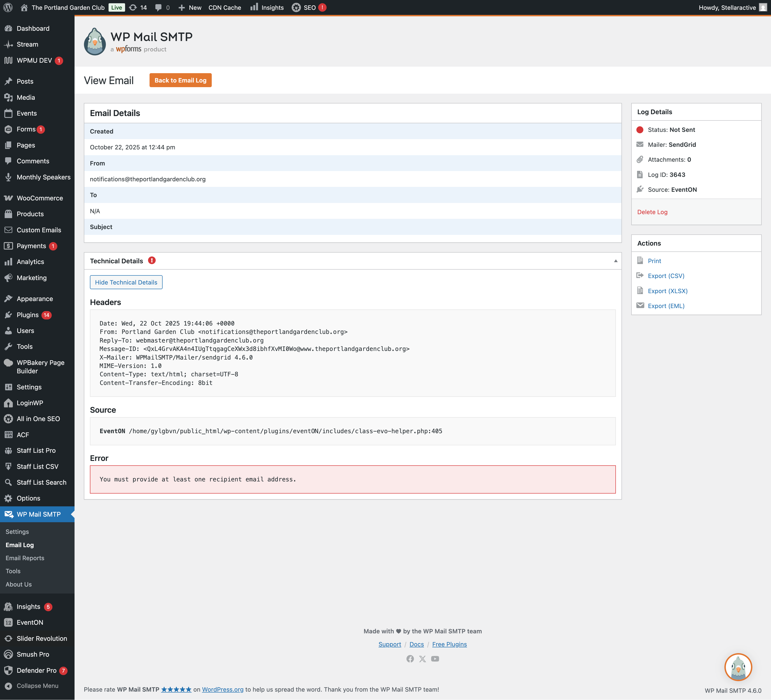Export the email as EML
The image size is (771, 700).
pos(666,306)
